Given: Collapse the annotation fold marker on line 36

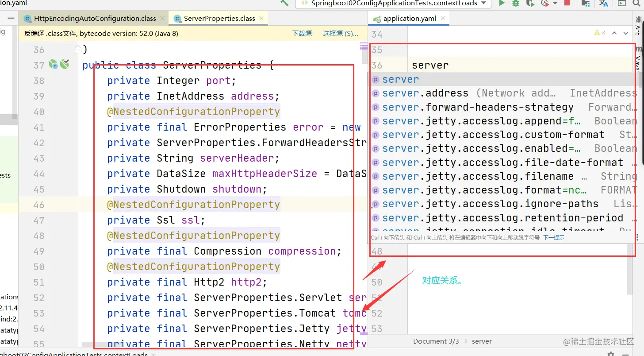Looking at the screenshot, I should point(78,49).
